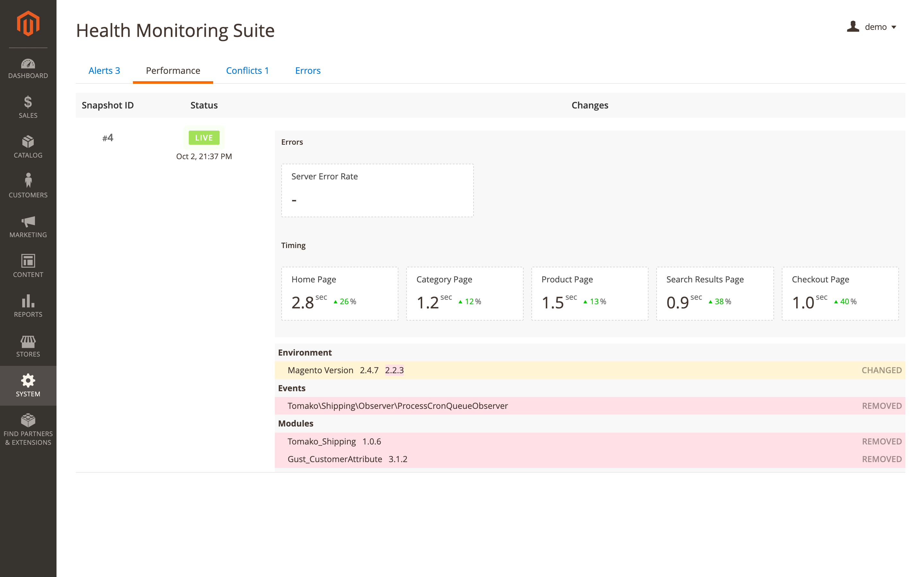Click the green LIVE status badge

click(x=204, y=138)
